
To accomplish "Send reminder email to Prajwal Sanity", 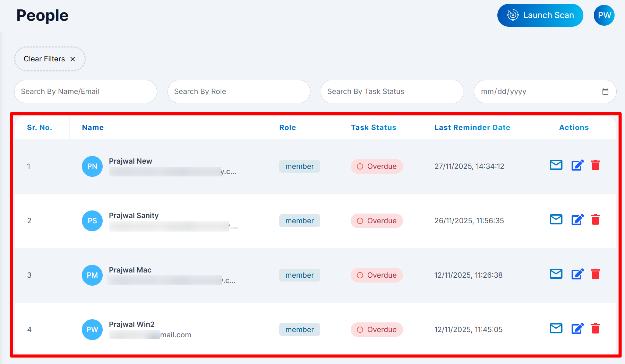I will coord(556,219).
